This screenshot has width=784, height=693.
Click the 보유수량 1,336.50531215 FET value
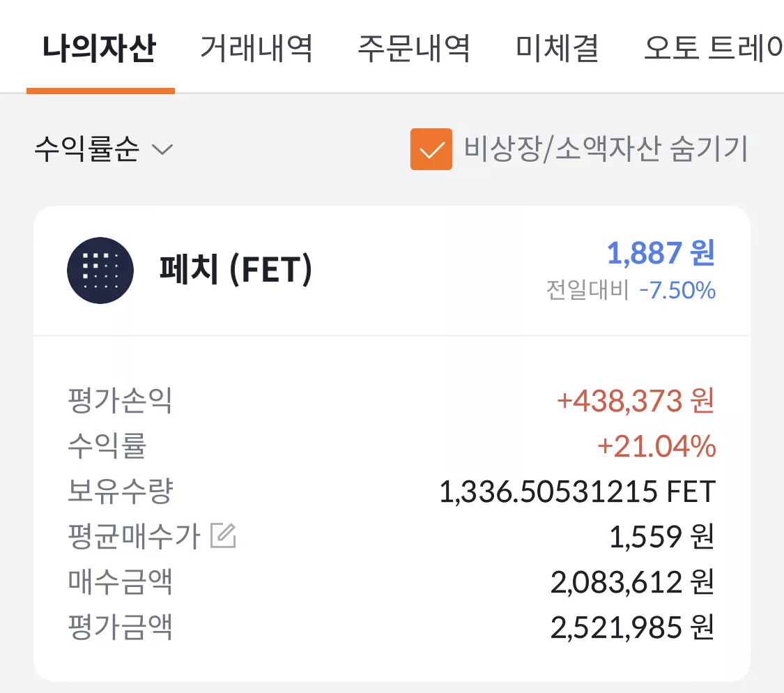coord(578,492)
